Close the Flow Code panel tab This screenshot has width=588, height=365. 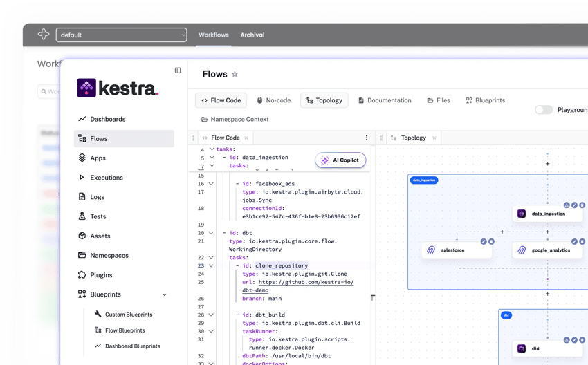click(x=248, y=138)
